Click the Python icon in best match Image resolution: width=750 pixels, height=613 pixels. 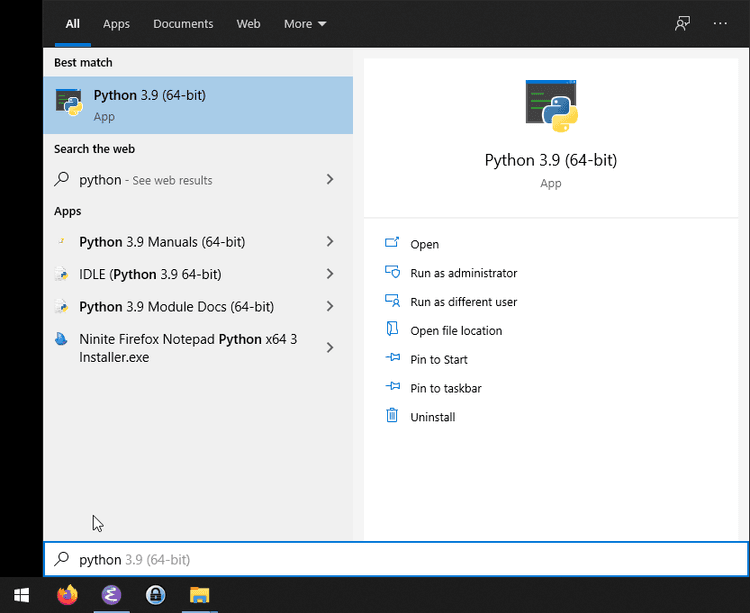pyautogui.click(x=69, y=102)
